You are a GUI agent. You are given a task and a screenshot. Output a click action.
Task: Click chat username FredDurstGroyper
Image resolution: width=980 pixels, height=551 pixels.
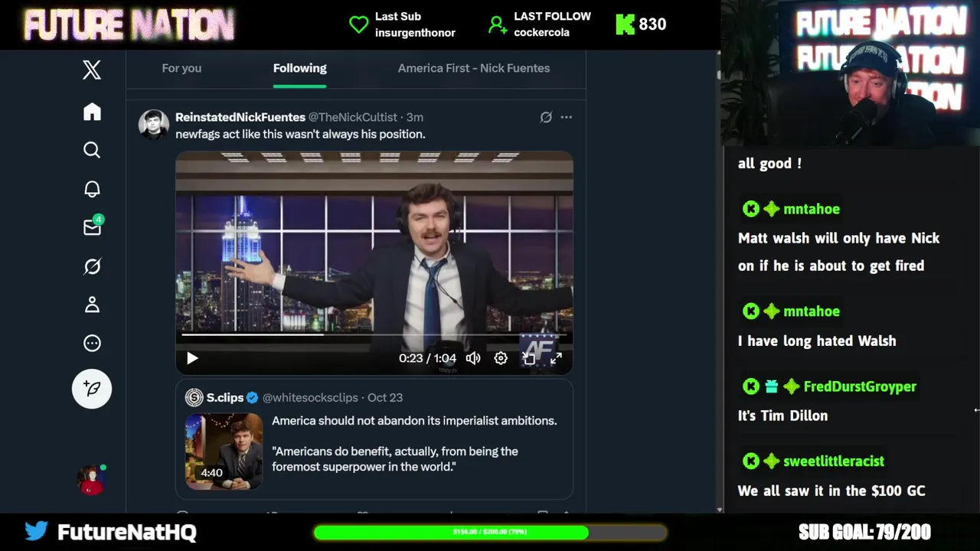pos(860,386)
